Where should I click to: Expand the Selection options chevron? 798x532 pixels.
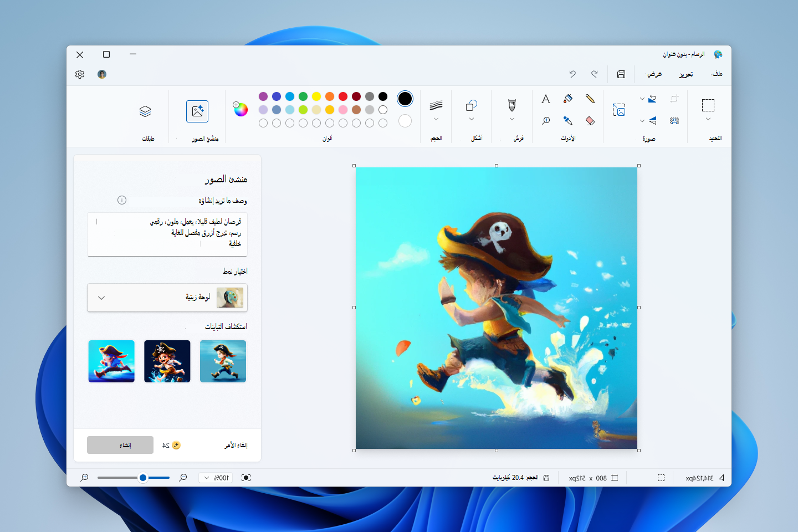pyautogui.click(x=708, y=119)
